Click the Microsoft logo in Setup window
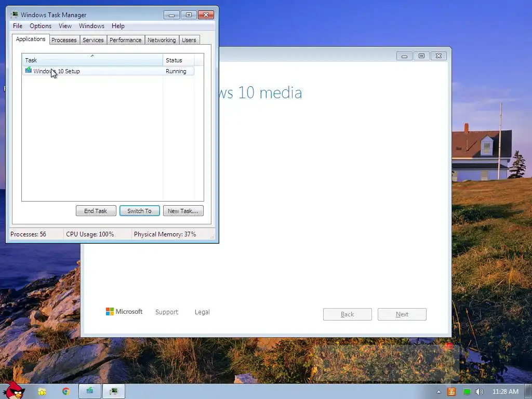The image size is (532, 399). click(124, 312)
